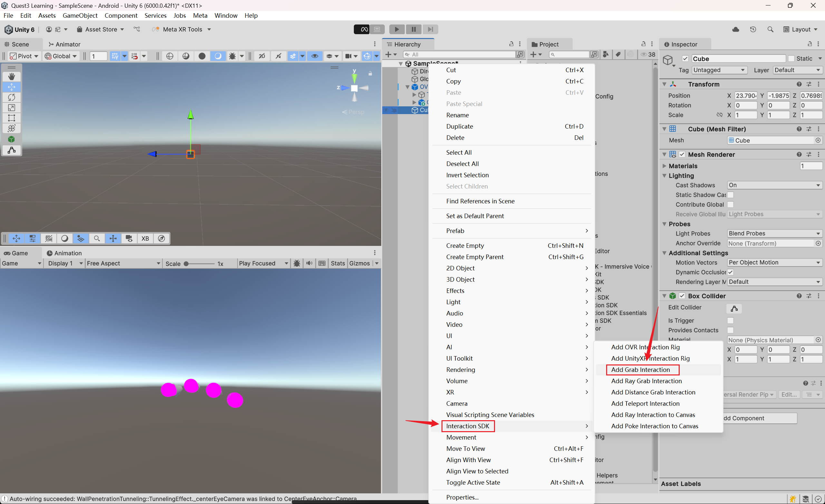This screenshot has width=825, height=504.
Task: Disable the Box Collider checkbox
Action: (x=682, y=296)
